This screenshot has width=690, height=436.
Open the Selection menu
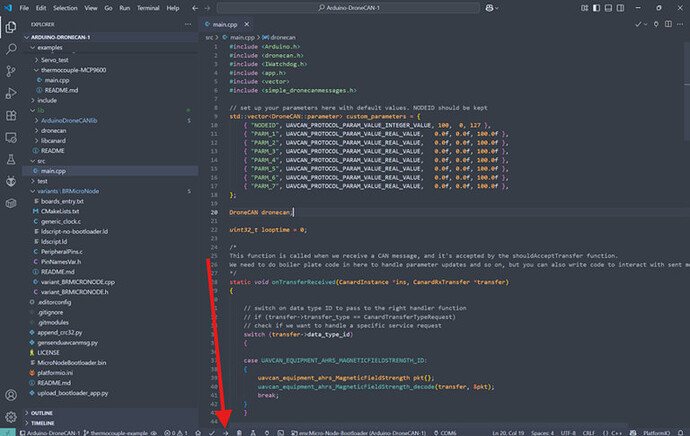tap(65, 8)
